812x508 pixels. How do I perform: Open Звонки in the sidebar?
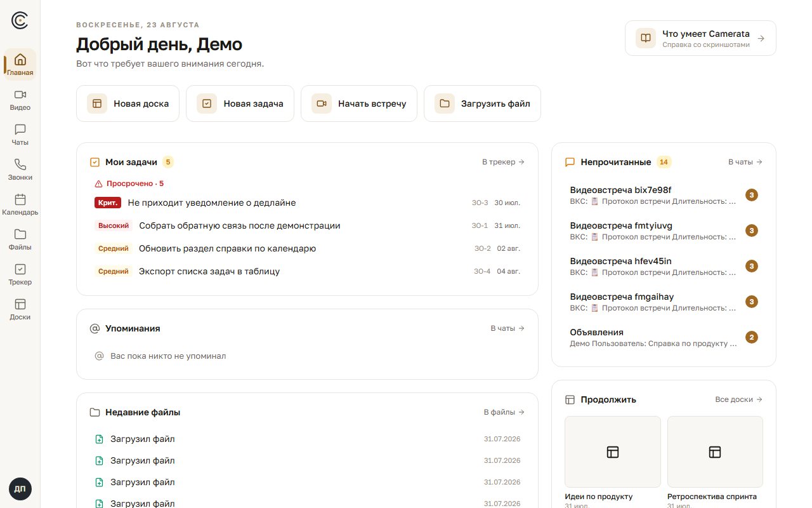20,170
